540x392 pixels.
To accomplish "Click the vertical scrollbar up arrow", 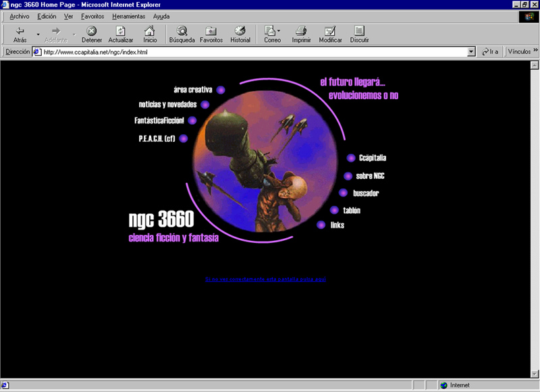I will coord(534,65).
